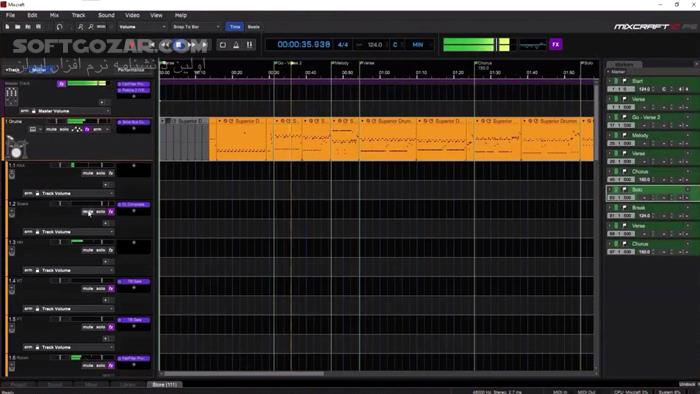Click the 124.0 tempo value
This screenshot has width=700, height=394.
pyautogui.click(x=375, y=45)
